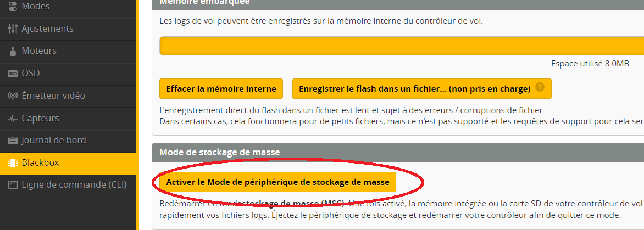
Task: Open the Ligne de commande (CLI) tab
Action: click(x=74, y=185)
